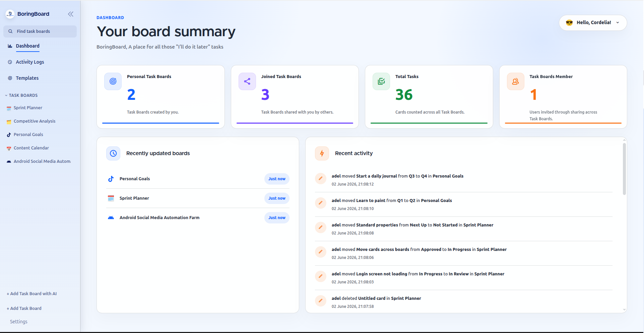This screenshot has height=333, width=644.
Task: Open Sprint Planner board in sidebar
Action: pyautogui.click(x=28, y=108)
